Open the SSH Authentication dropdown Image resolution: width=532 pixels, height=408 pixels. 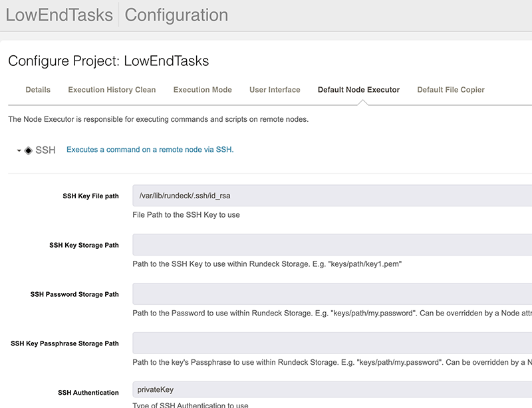pos(332,389)
